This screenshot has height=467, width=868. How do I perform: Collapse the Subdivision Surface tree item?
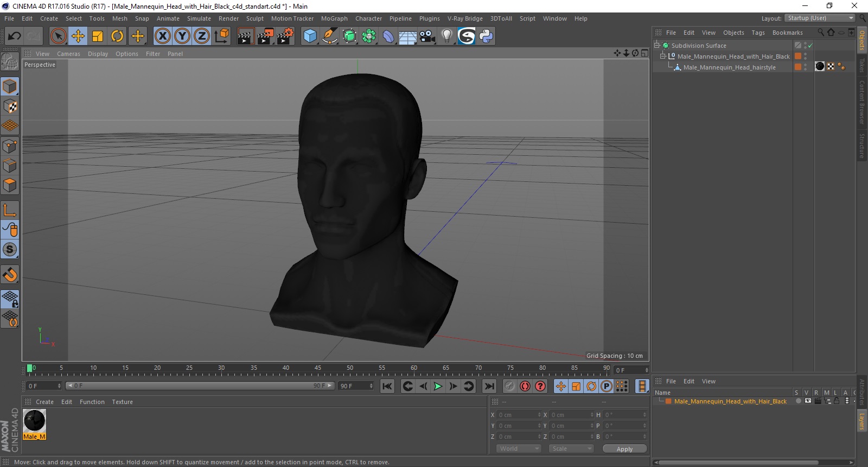click(656, 46)
